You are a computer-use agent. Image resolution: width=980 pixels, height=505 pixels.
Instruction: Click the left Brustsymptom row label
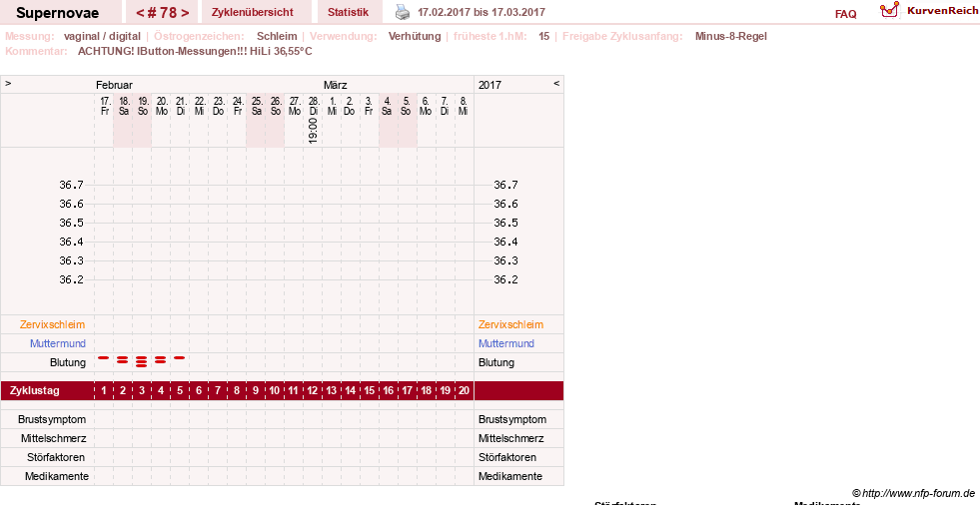(x=52, y=419)
